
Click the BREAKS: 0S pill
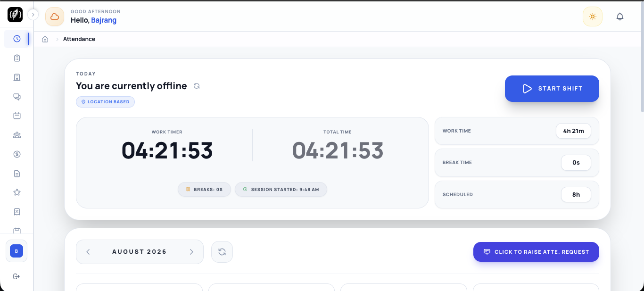204,190
